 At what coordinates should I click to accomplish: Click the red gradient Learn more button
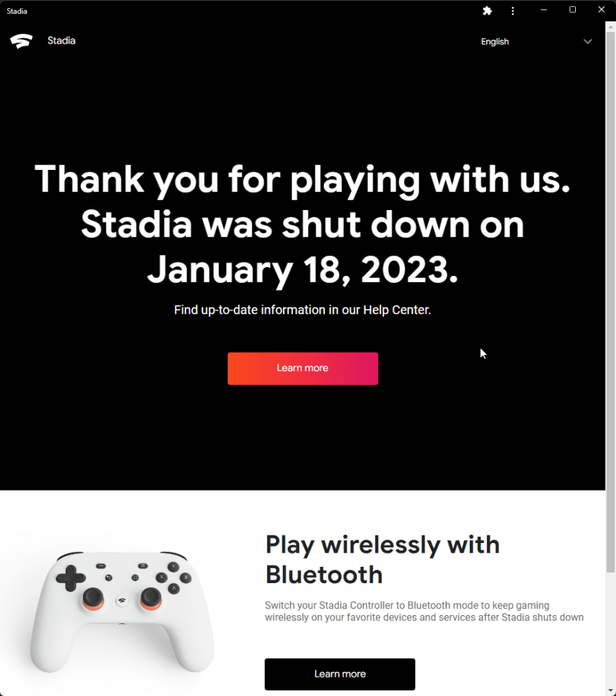303,368
